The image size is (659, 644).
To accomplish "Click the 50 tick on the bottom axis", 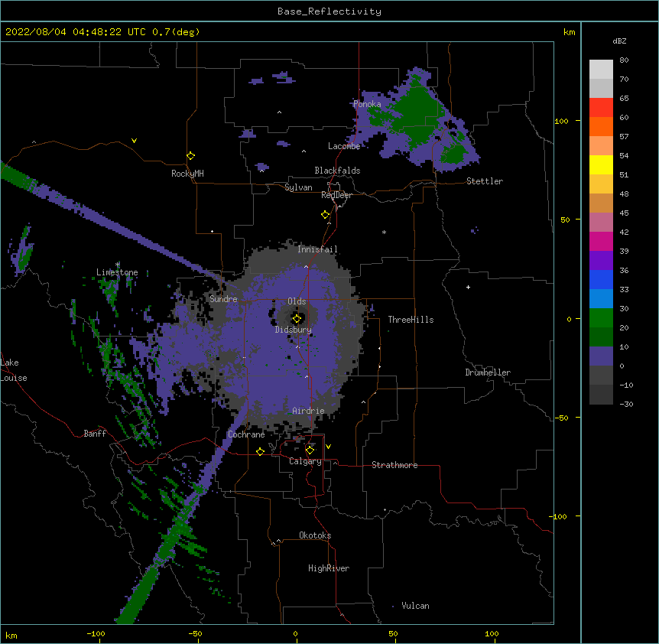I will 392,633.
